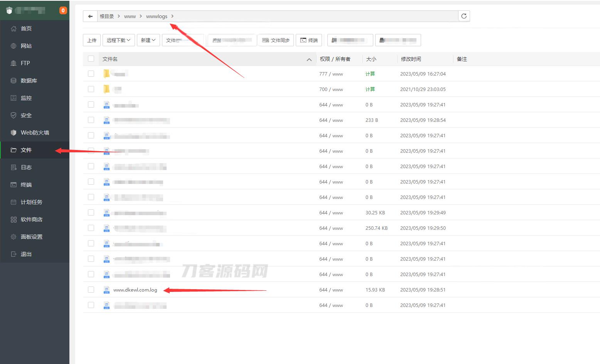Click the date 2021/10/29 23:03:05

(x=423, y=89)
